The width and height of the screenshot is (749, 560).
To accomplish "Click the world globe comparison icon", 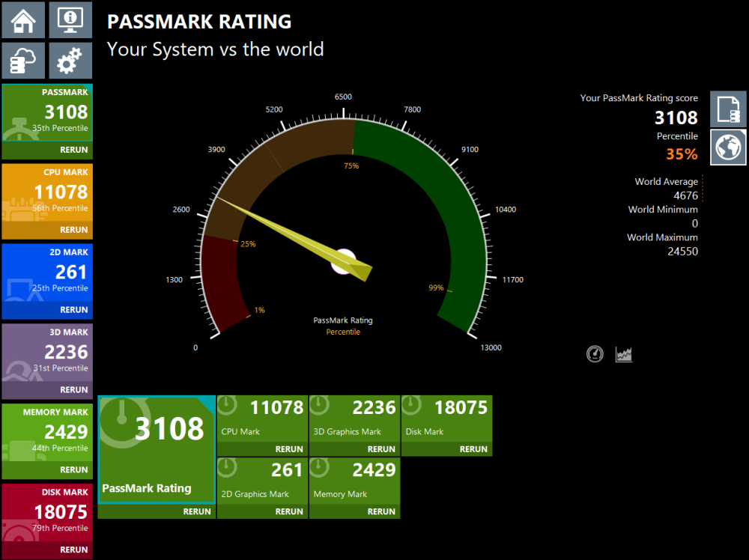I will click(x=728, y=147).
